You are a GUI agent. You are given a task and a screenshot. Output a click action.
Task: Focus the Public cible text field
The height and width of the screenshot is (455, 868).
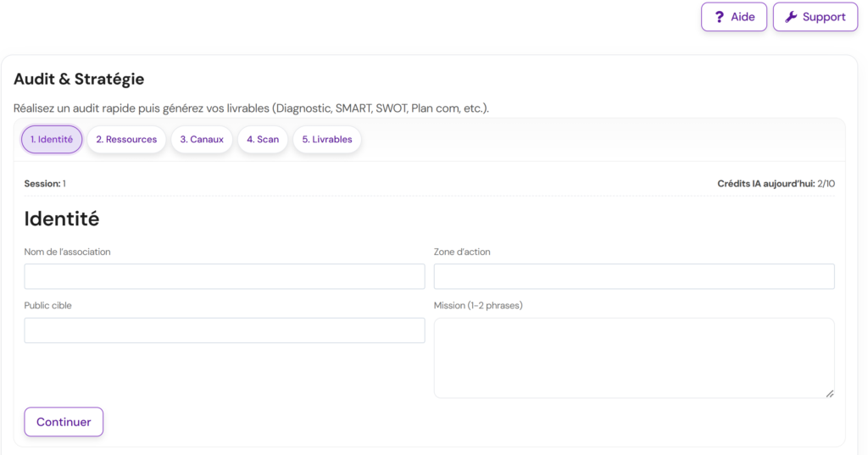[224, 330]
